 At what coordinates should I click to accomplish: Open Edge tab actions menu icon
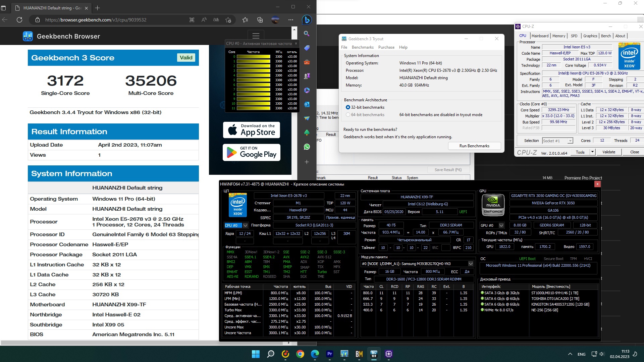point(4,8)
